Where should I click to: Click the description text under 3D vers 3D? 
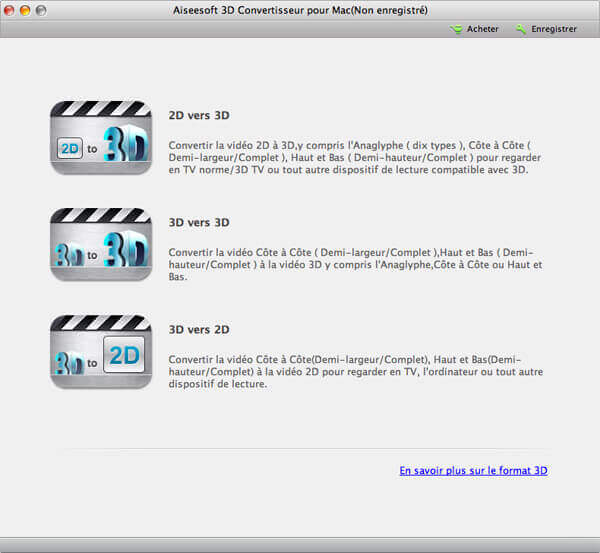coord(355,264)
